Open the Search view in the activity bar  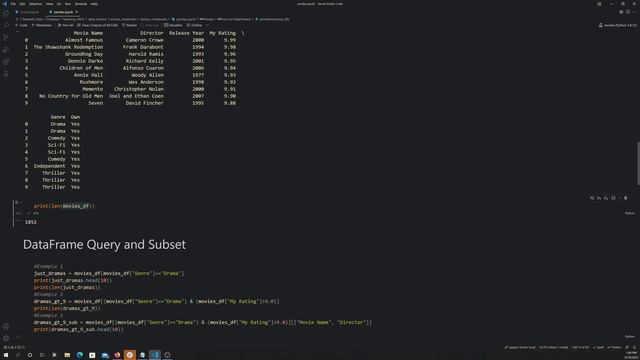tap(6, 25)
